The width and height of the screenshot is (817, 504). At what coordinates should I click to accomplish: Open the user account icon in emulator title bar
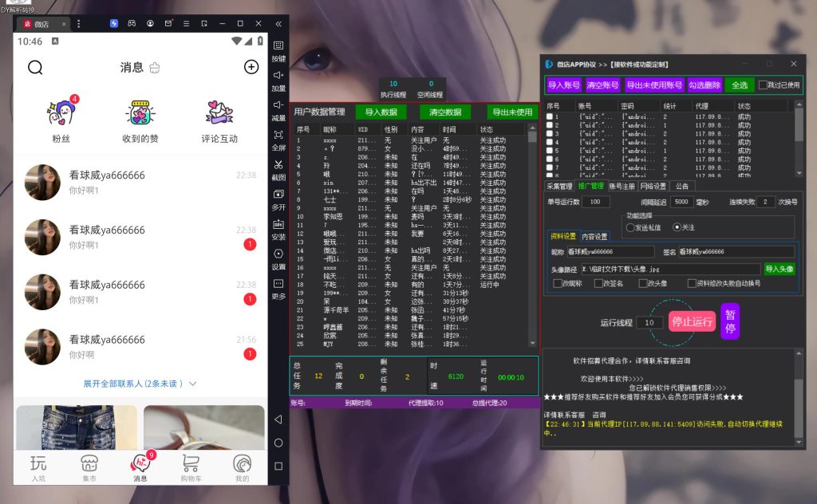[x=150, y=23]
